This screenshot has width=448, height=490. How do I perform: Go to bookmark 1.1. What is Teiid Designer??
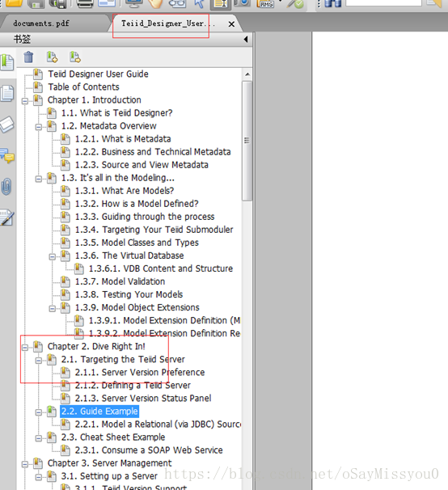pyautogui.click(x=116, y=113)
